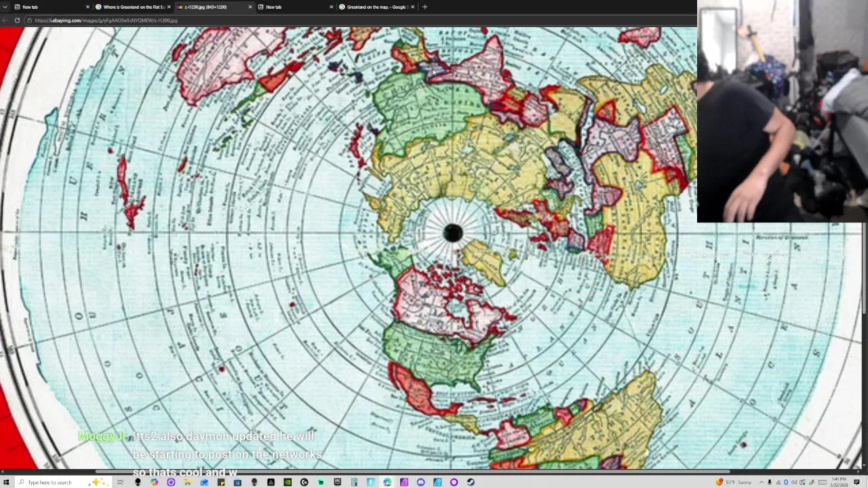Open the notification center icon
Image resolution: width=868 pixels, height=488 pixels.
click(856, 482)
